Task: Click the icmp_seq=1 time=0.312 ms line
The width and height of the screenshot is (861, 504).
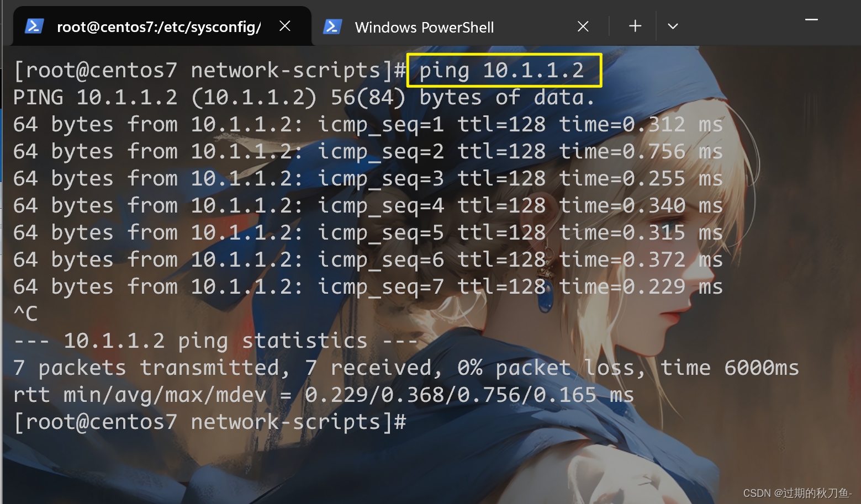Action: pos(368,125)
